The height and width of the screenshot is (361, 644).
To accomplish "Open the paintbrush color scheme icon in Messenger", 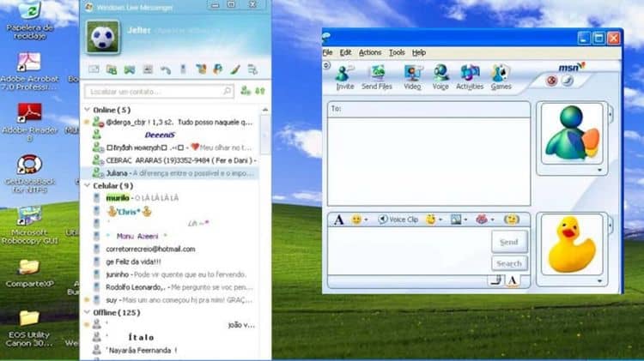I will (x=235, y=69).
